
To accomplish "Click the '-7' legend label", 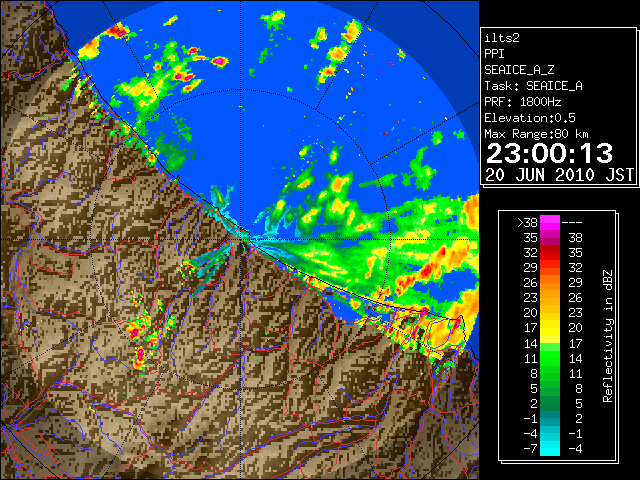I will point(530,448).
